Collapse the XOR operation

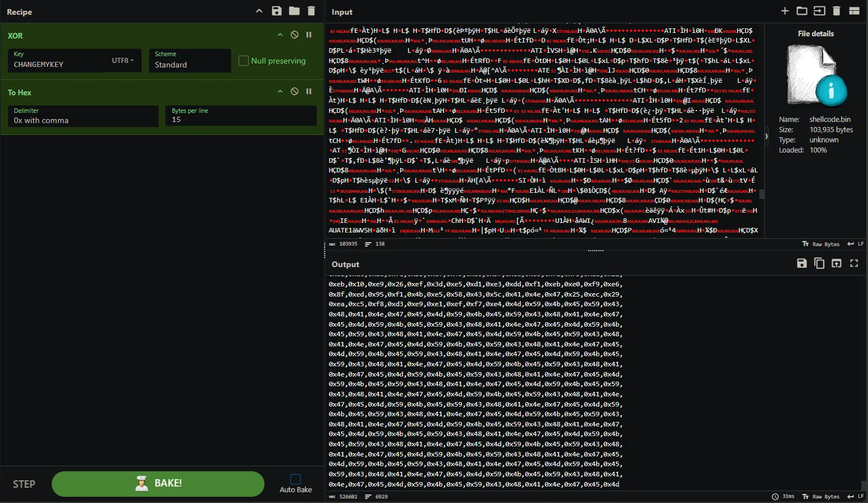click(279, 35)
